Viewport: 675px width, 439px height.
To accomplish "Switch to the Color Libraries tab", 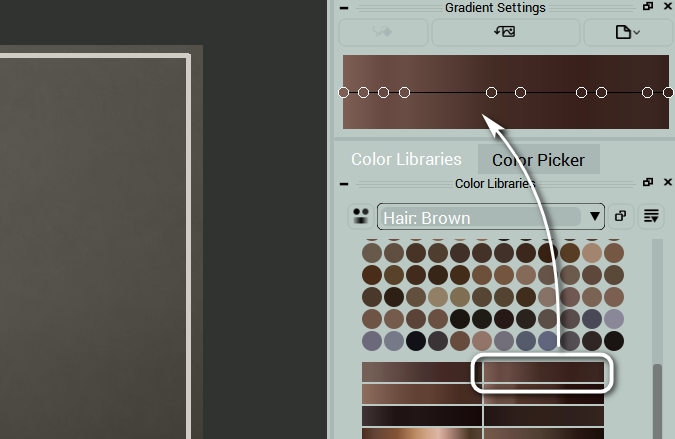I will coord(406,159).
